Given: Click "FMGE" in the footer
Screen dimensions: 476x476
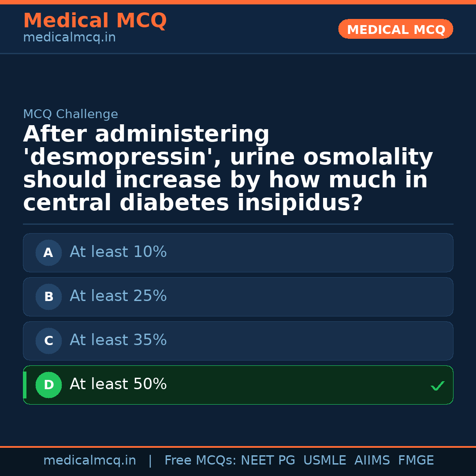Looking at the screenshot, I should tap(416, 461).
